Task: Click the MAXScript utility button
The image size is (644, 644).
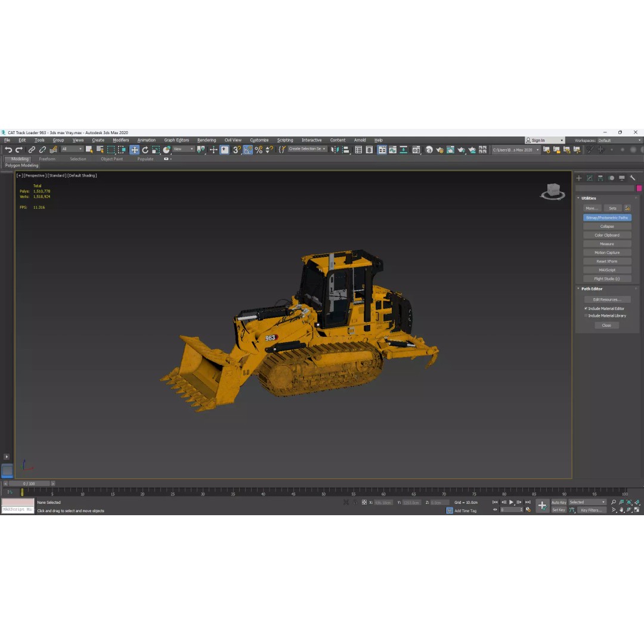Action: click(x=607, y=270)
